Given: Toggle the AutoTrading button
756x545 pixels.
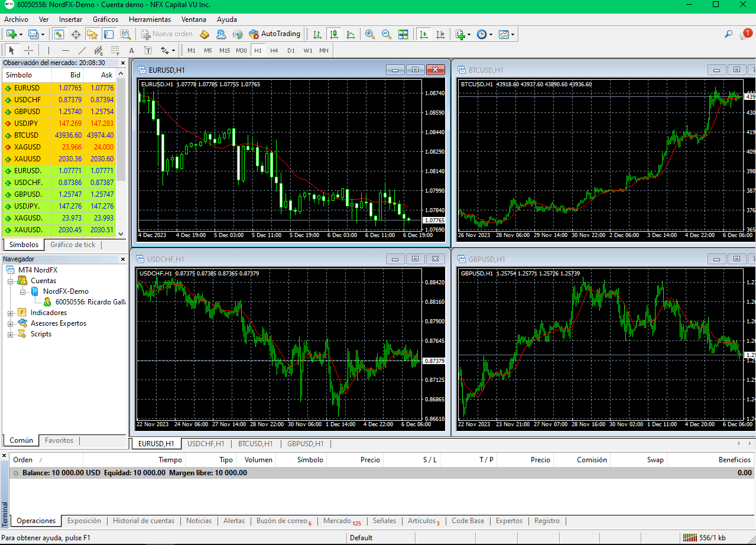Looking at the screenshot, I should [x=275, y=34].
